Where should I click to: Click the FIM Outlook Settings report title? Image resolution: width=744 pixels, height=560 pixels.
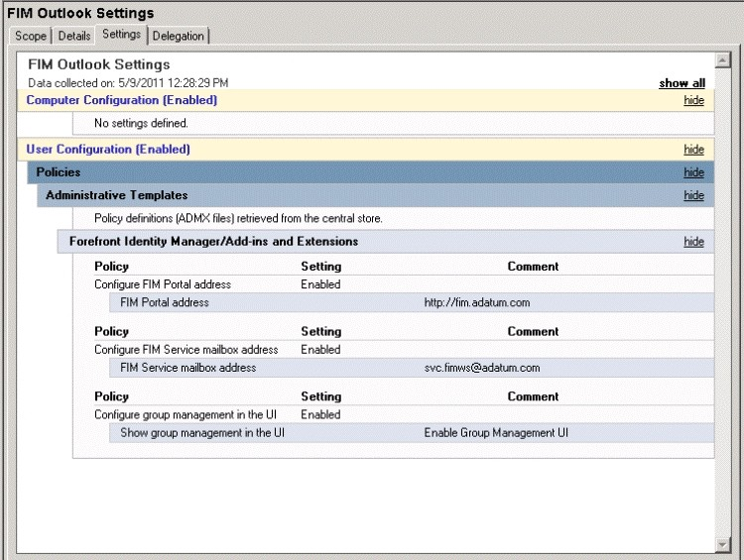pyautogui.click(x=98, y=64)
